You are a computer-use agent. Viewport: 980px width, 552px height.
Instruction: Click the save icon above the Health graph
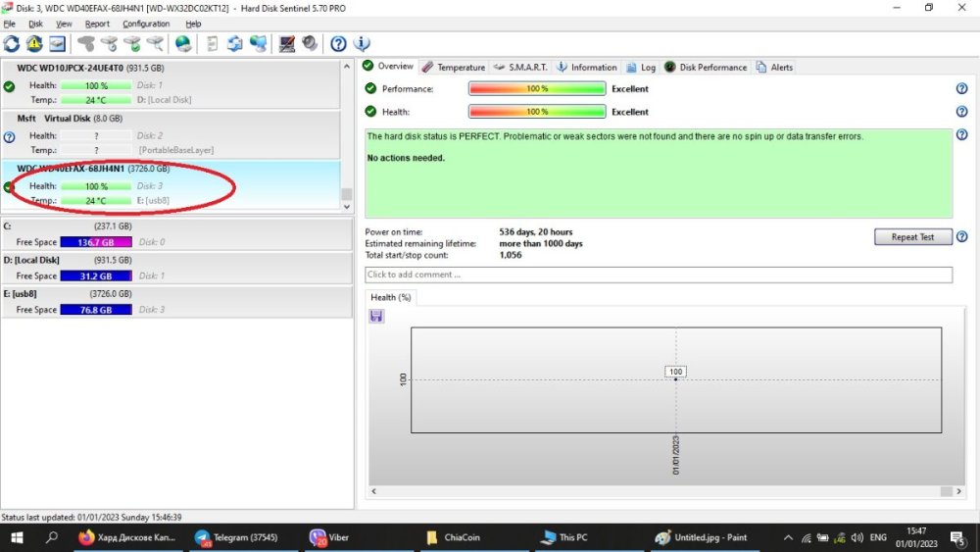(x=376, y=316)
